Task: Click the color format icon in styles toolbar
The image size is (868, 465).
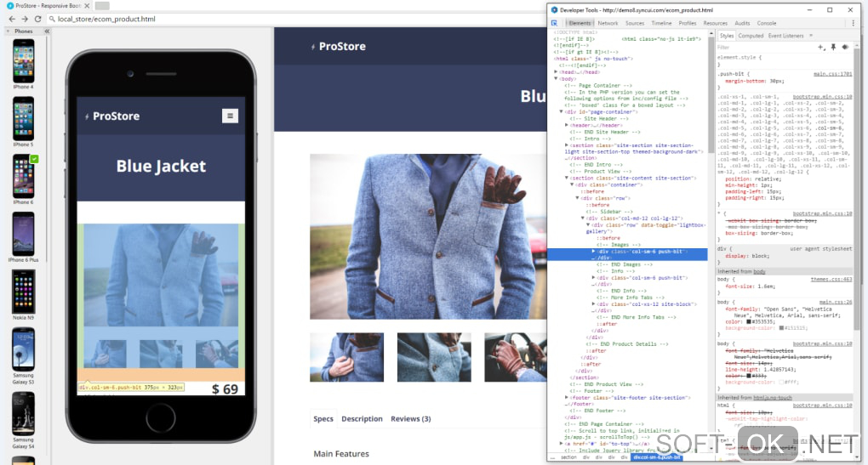Action: [845, 48]
